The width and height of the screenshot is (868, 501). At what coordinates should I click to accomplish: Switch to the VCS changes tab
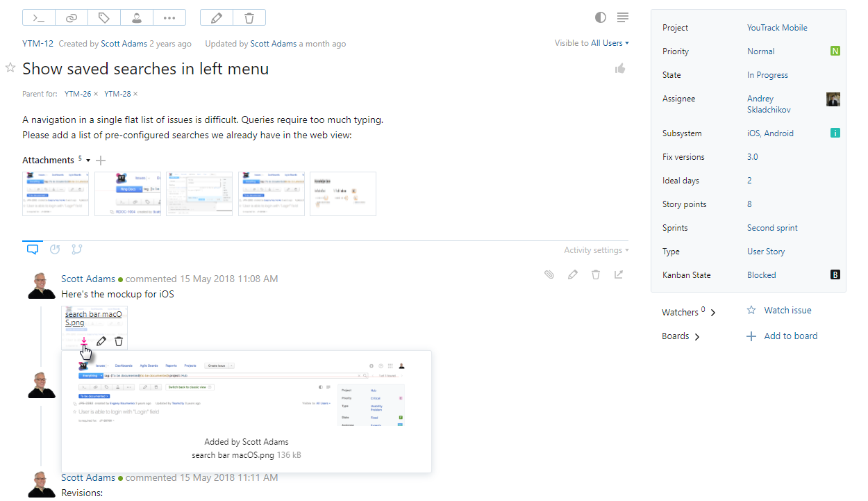[x=76, y=248]
